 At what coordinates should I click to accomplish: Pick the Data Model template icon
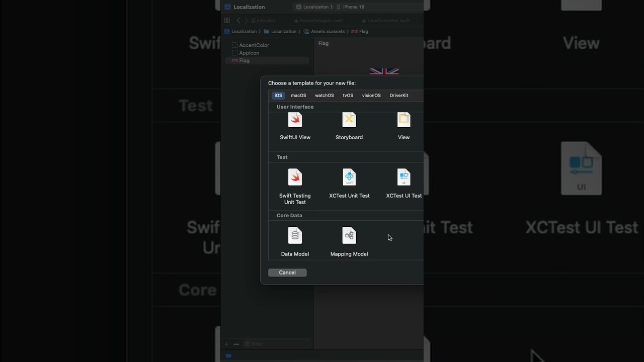tap(295, 235)
